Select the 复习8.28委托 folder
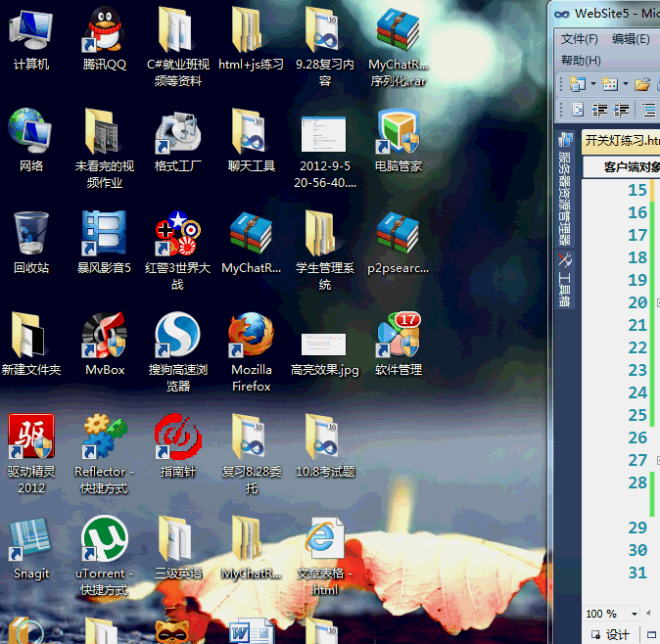 [x=251, y=453]
